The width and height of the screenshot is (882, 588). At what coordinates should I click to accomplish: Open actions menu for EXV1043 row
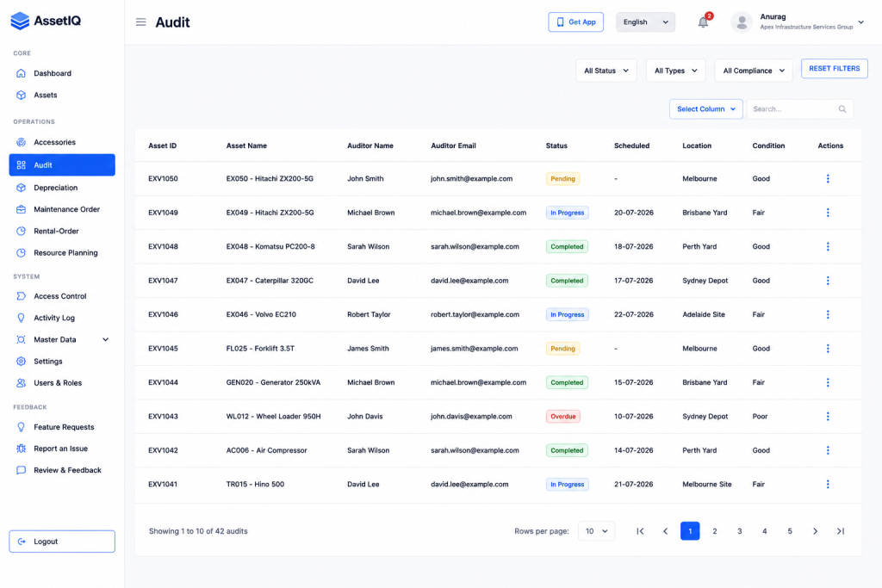[828, 417]
